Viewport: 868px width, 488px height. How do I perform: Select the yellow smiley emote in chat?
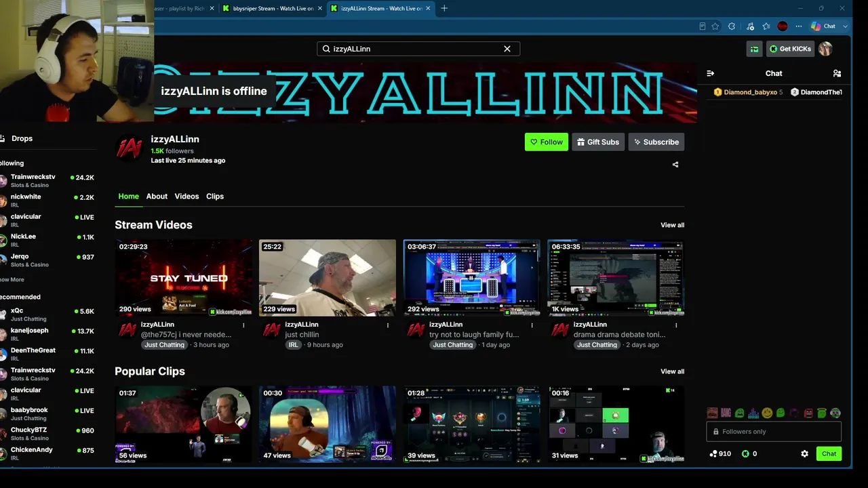tap(767, 413)
